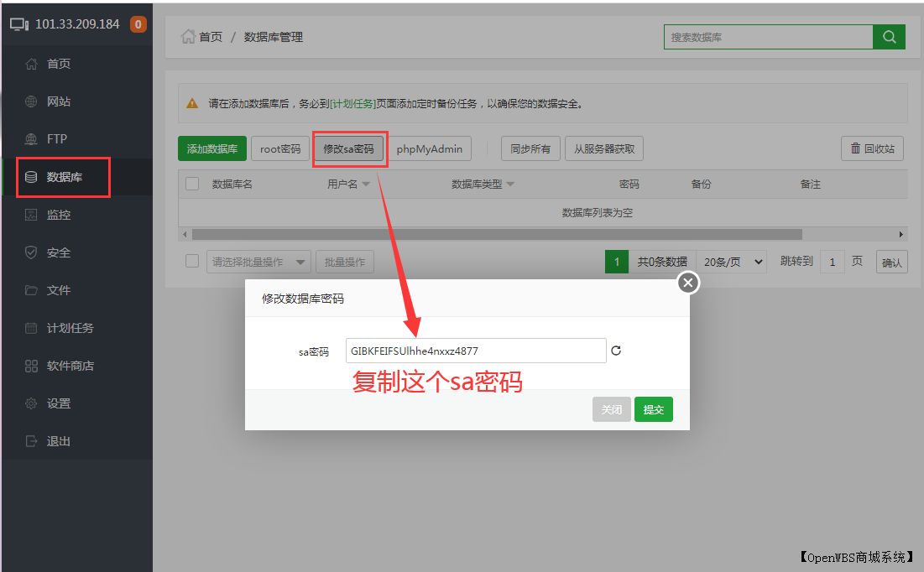The width and height of the screenshot is (924, 572).
Task: Submit with the green 提交 button
Action: (x=653, y=409)
